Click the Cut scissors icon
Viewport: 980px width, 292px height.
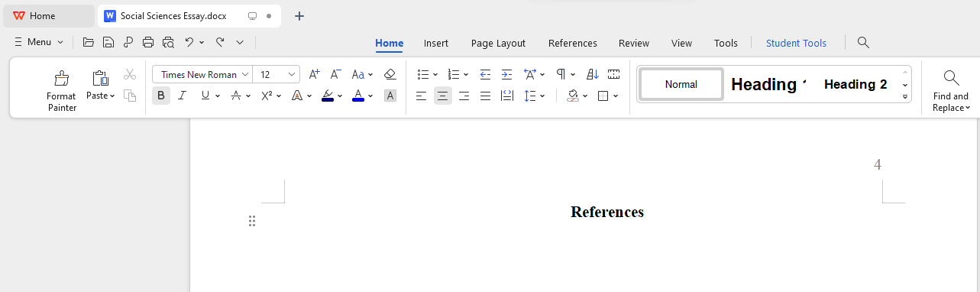click(130, 74)
